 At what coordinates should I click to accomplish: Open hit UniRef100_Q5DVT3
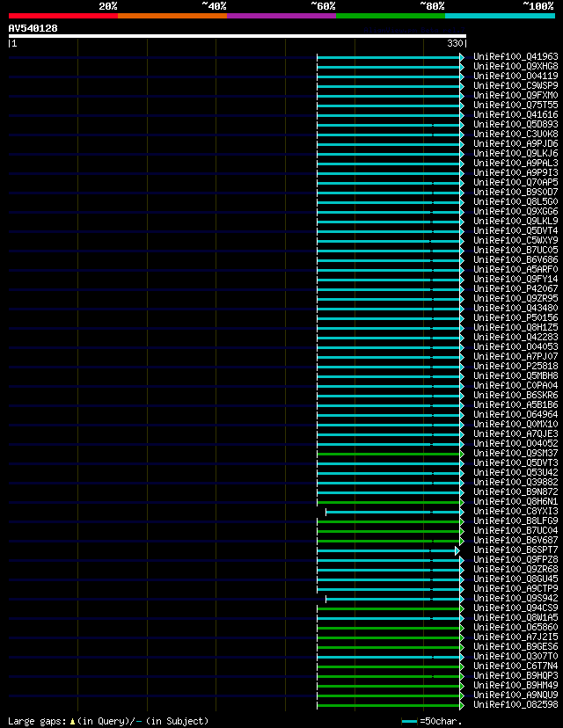pos(515,462)
